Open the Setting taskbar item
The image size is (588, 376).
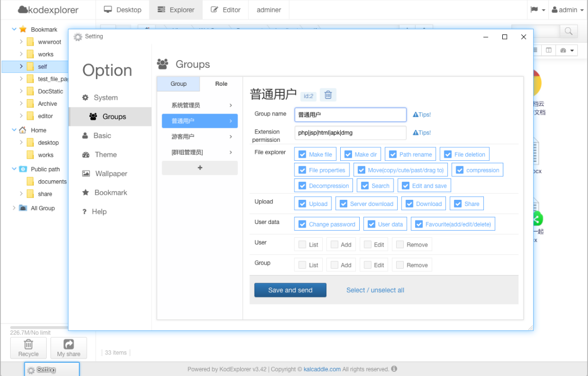tap(52, 369)
